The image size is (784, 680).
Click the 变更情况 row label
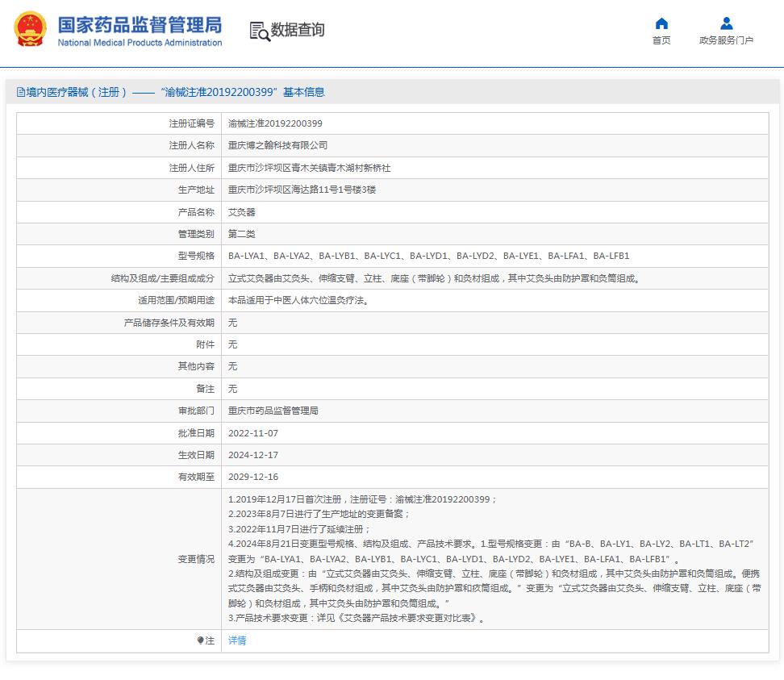point(196,559)
